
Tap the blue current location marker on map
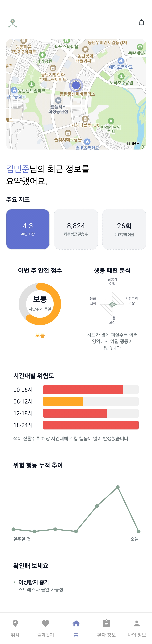76,85
